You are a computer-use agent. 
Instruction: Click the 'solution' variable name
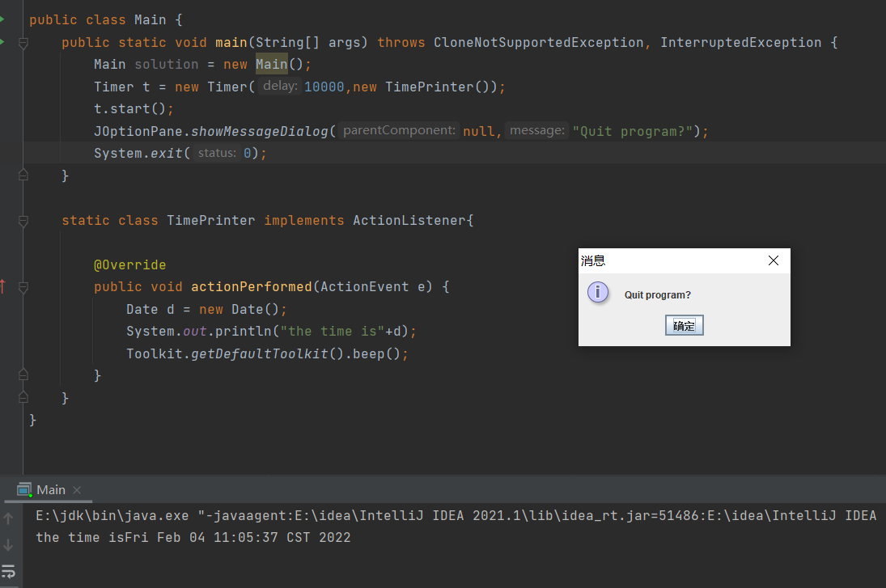167,65
